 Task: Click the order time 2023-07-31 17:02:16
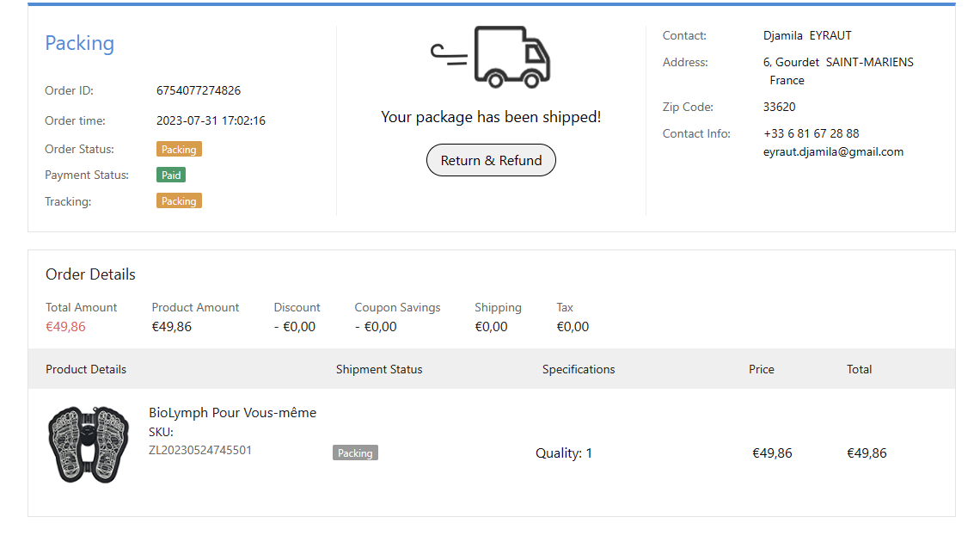pos(211,121)
